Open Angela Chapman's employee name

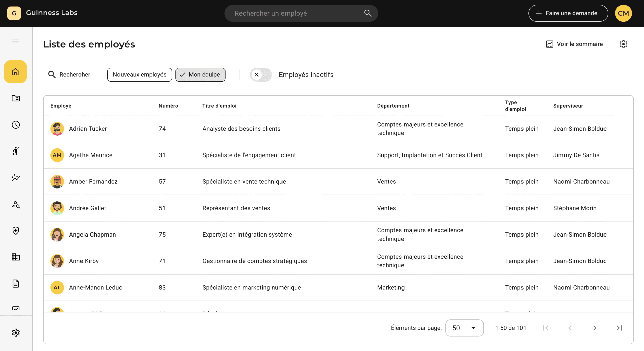click(x=93, y=235)
